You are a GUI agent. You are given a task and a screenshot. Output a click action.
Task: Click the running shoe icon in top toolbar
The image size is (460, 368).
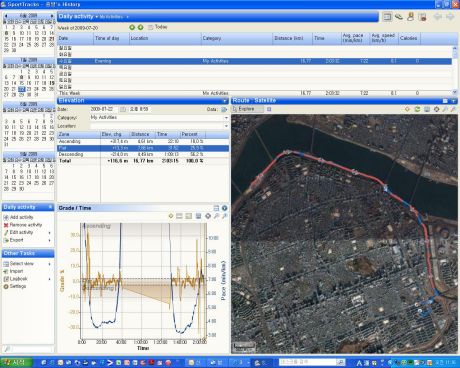coord(399,16)
